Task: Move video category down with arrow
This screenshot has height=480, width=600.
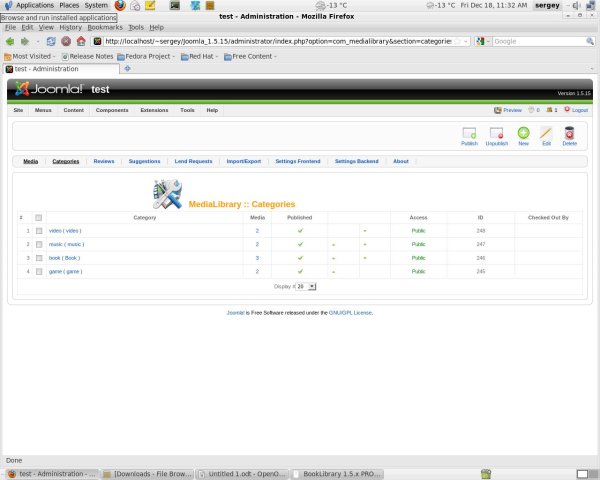Action: pos(365,231)
